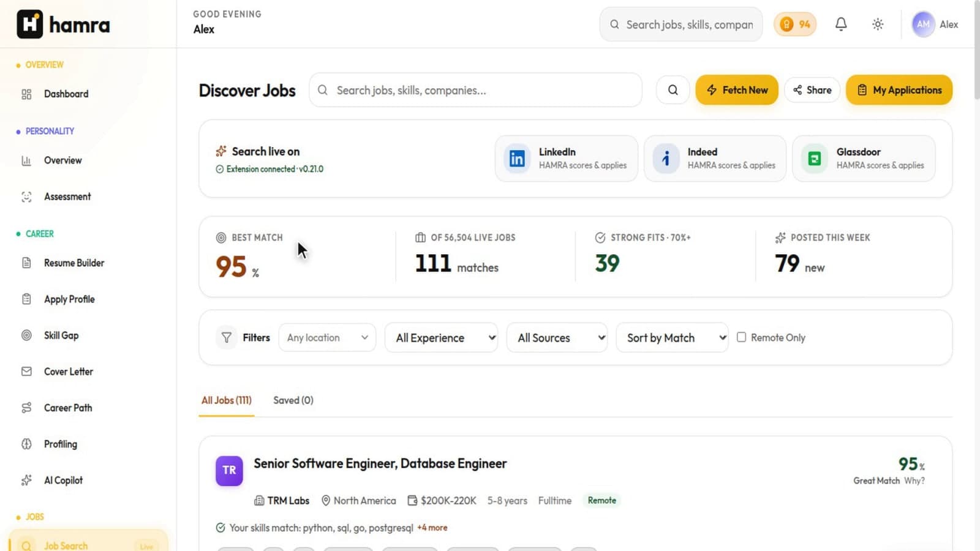
Task: Expand the Any location dropdown
Action: [x=328, y=337]
